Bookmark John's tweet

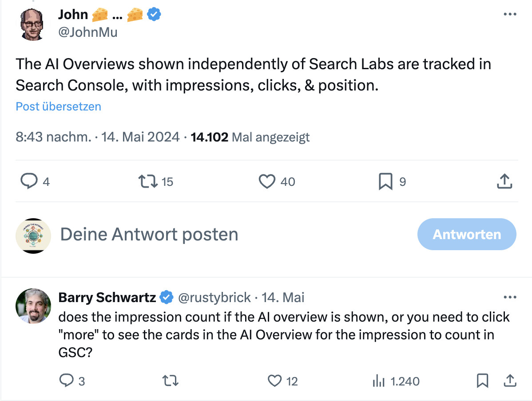point(385,181)
